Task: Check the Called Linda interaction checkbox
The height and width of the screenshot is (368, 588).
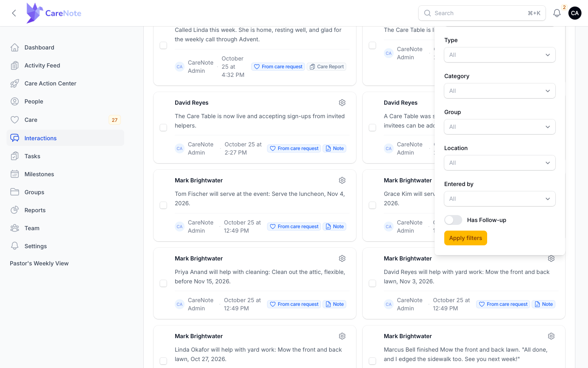Action: pos(163,45)
